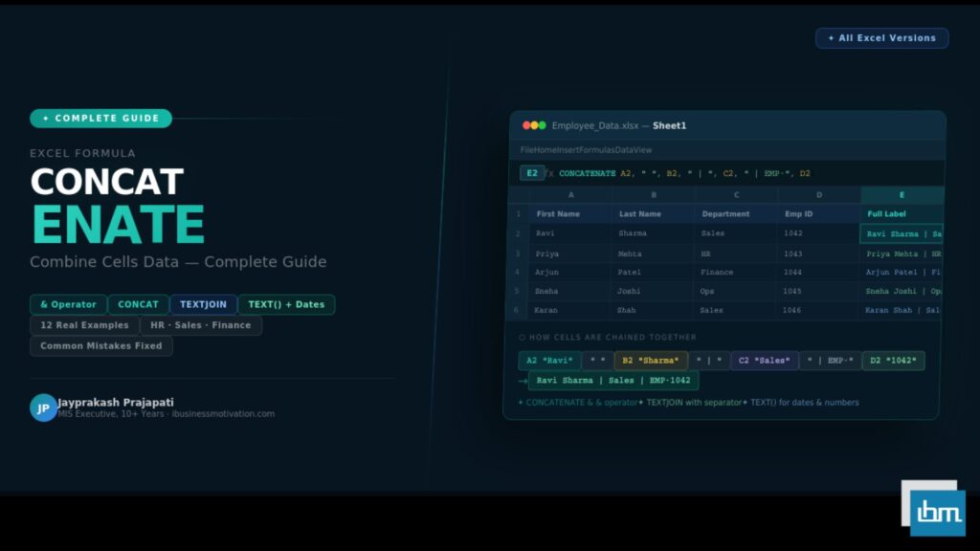The height and width of the screenshot is (551, 980).
Task: Select the & Operator tag
Action: point(68,304)
